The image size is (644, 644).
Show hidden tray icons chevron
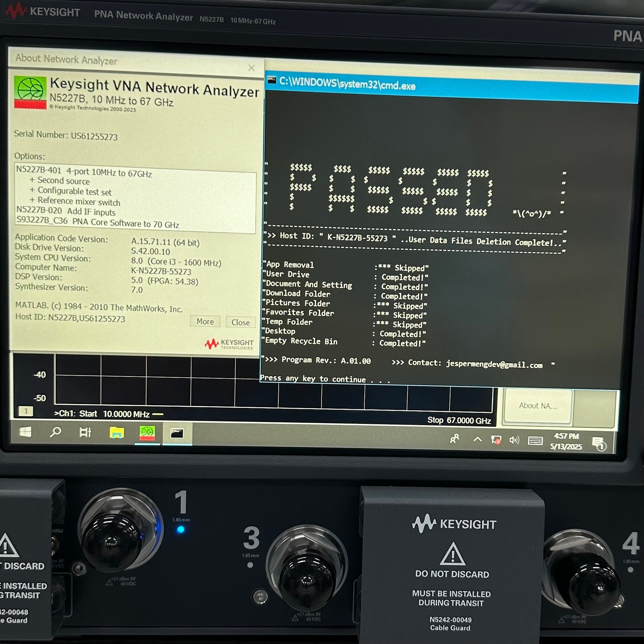point(477,439)
